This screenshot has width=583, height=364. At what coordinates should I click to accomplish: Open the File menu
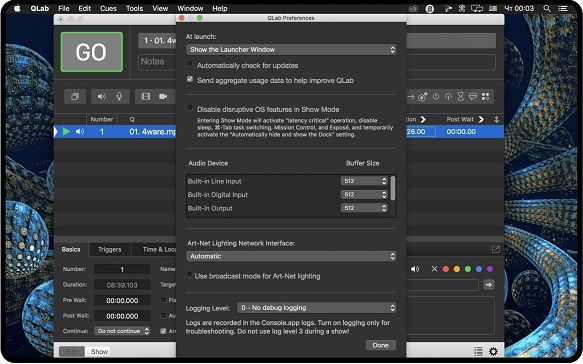click(x=64, y=8)
